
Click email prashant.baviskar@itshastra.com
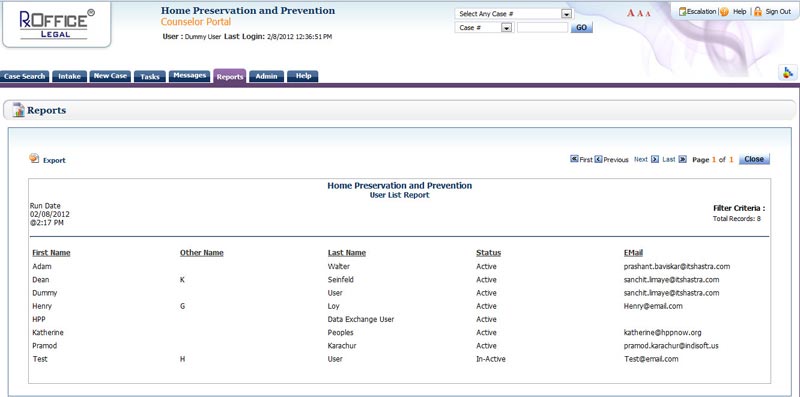click(x=677, y=266)
